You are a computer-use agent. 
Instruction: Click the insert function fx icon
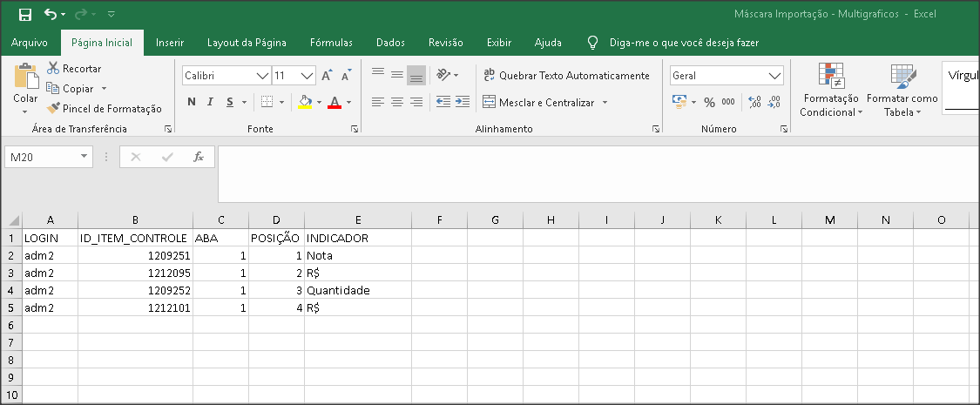click(x=199, y=157)
